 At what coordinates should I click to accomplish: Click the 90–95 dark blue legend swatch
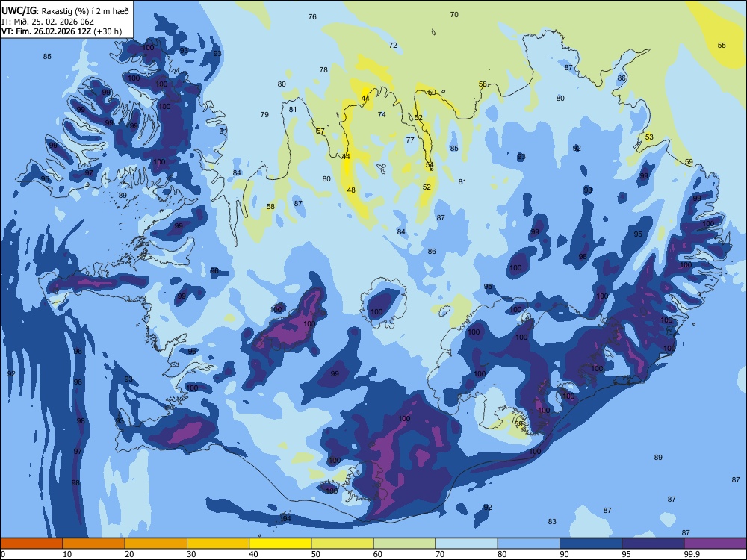point(591,544)
